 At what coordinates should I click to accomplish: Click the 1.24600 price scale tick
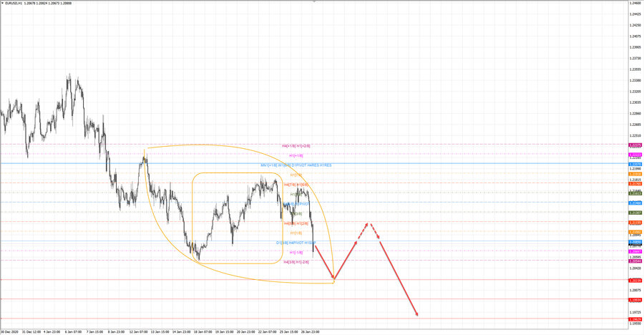(635, 3)
